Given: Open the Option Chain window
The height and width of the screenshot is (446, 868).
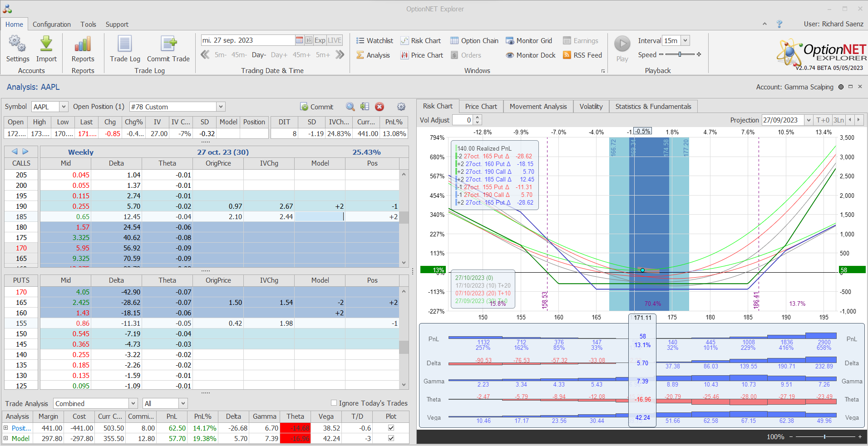Looking at the screenshot, I should coord(474,41).
